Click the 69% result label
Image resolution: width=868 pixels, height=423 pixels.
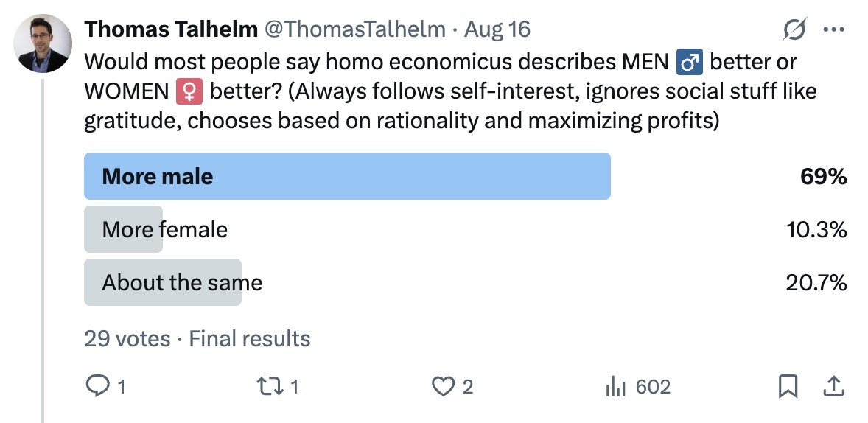pos(823,177)
